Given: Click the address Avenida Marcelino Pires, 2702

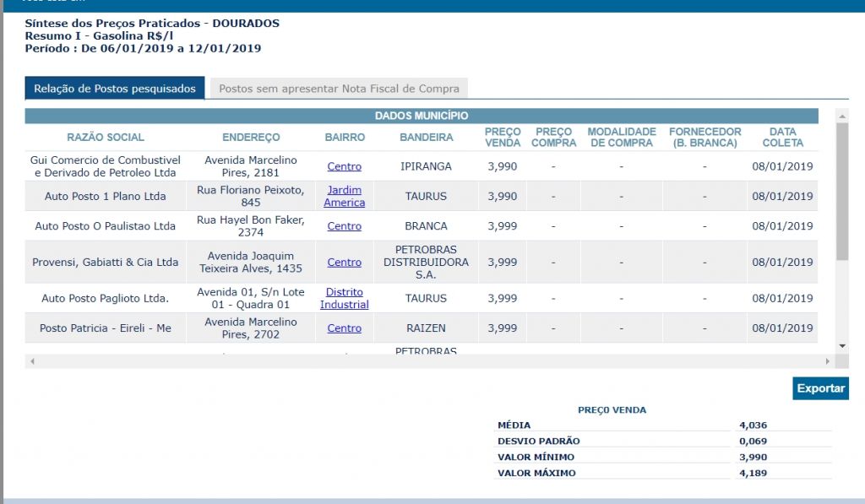Looking at the screenshot, I should [251, 328].
